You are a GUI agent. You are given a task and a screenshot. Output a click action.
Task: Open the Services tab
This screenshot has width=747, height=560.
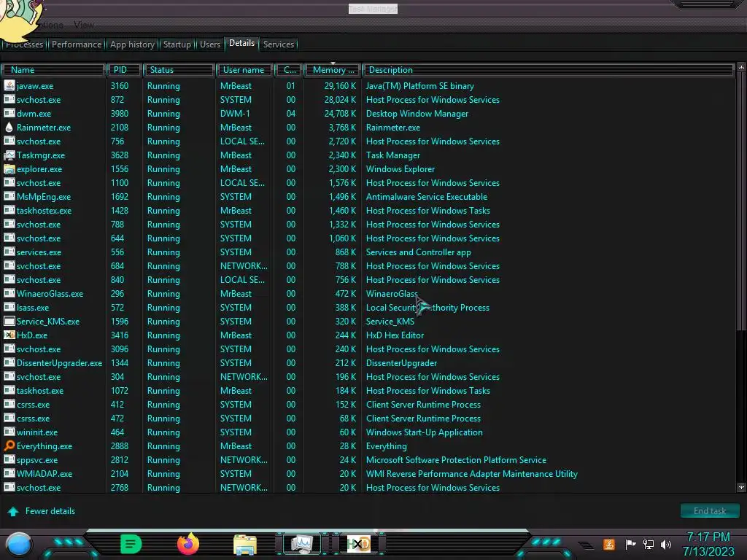[278, 44]
